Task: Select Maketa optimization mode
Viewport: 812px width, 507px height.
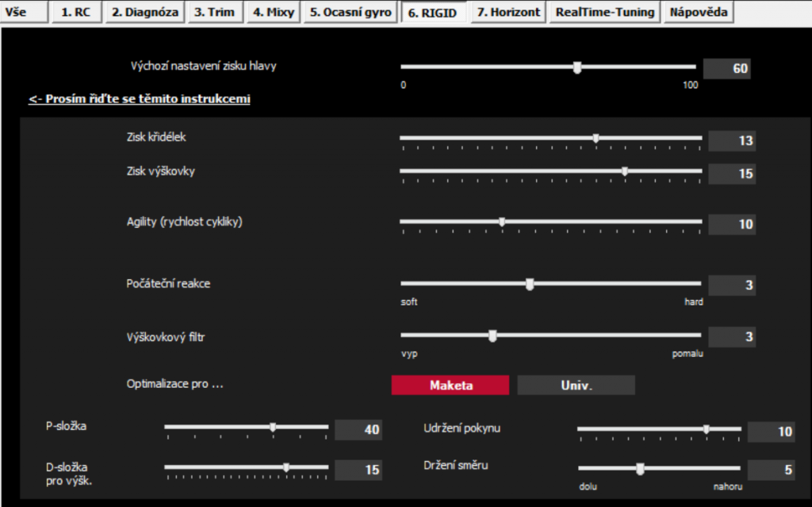Action: pos(450,386)
